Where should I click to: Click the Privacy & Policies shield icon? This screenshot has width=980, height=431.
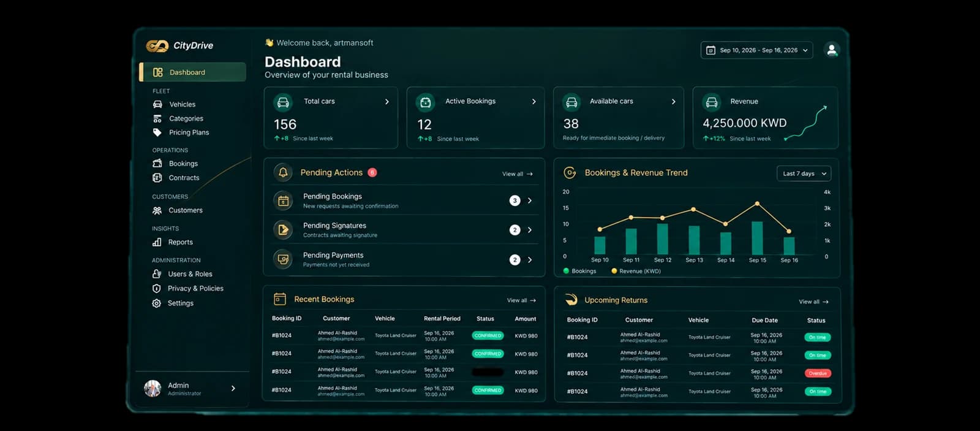point(156,288)
